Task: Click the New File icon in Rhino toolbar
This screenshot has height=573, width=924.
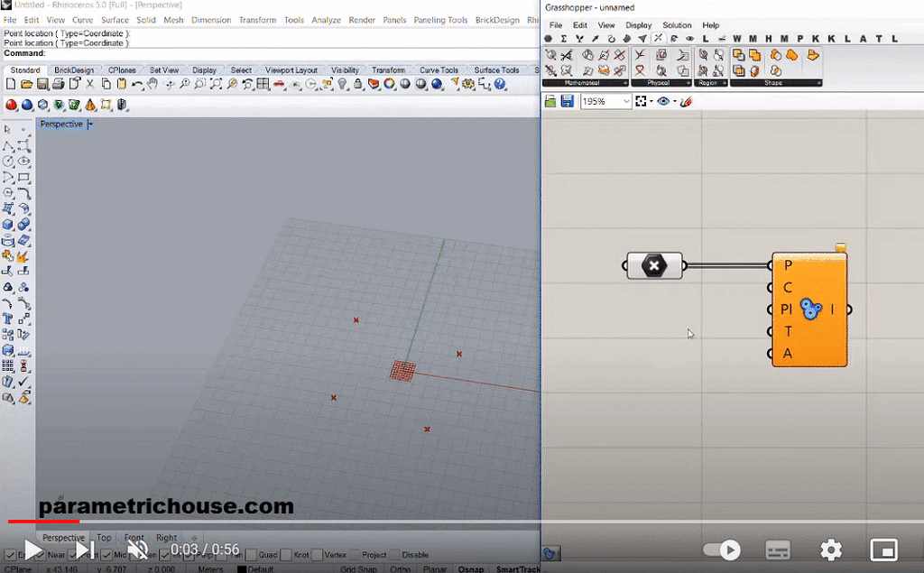Action: pyautogui.click(x=9, y=84)
